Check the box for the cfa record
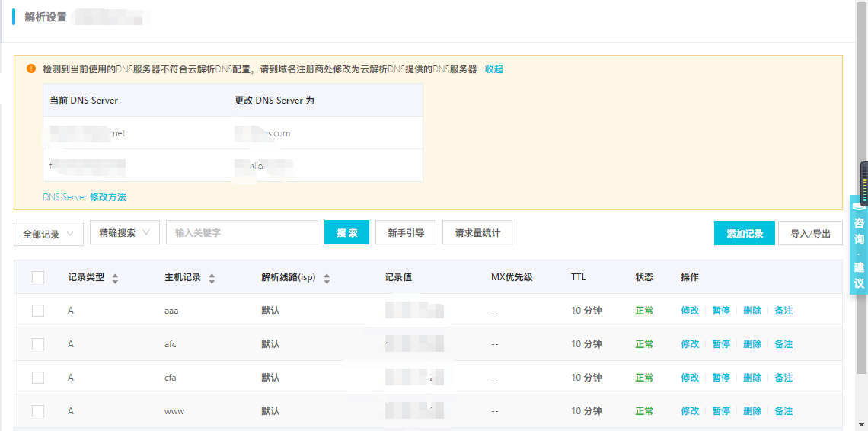Image resolution: width=868 pixels, height=431 pixels. [x=38, y=378]
